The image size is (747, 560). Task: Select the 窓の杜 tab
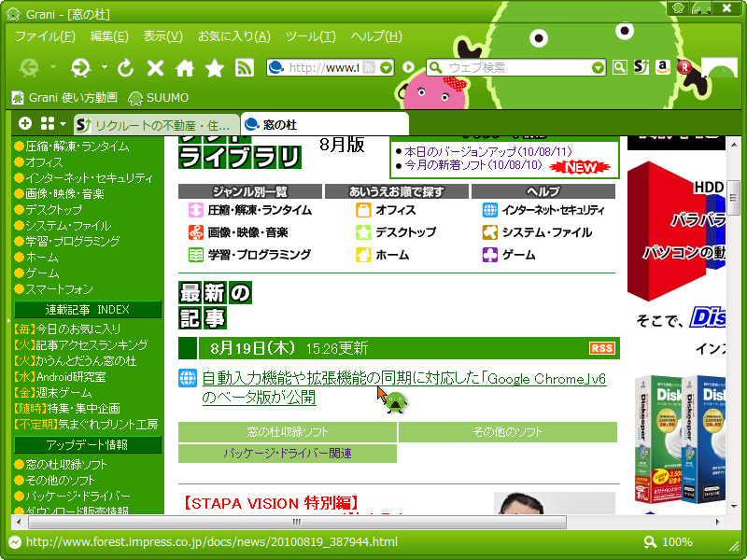click(x=325, y=124)
